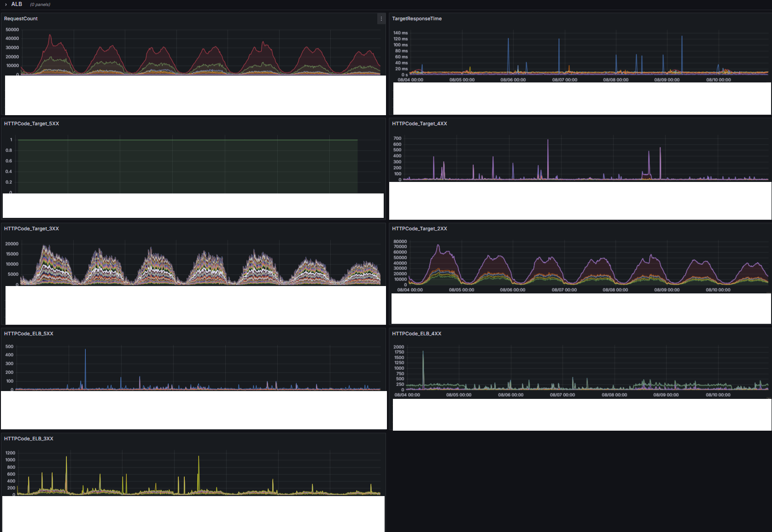The image size is (772, 532).
Task: Click the legend area below HTTPCode_Target_2XX
Action: coord(581,308)
